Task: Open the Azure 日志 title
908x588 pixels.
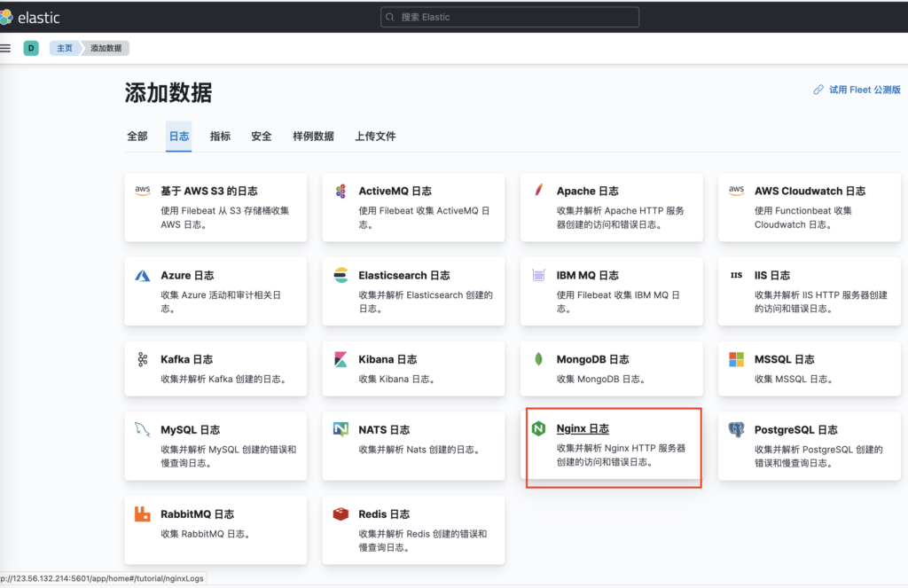Action: [x=187, y=275]
